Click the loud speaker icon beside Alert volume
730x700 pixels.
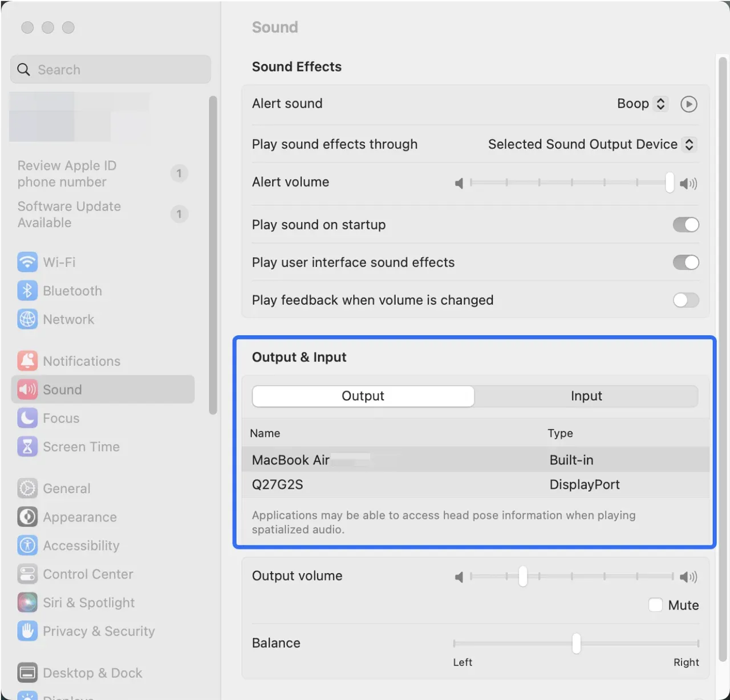[688, 183]
